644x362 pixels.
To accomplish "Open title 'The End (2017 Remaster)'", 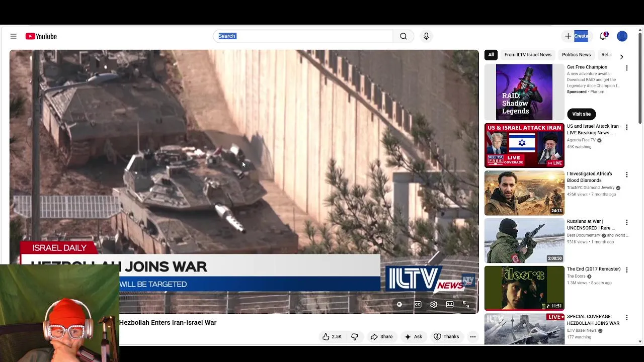I will click(x=594, y=269).
